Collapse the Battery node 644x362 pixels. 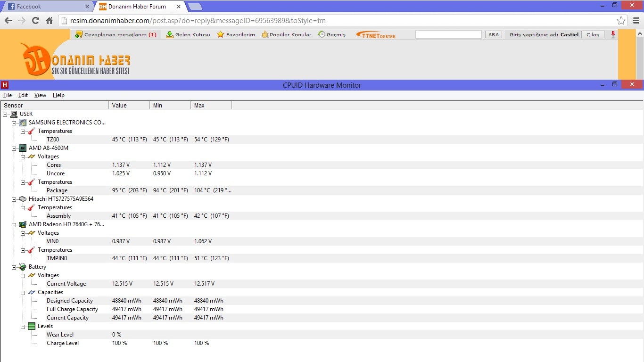(x=14, y=267)
